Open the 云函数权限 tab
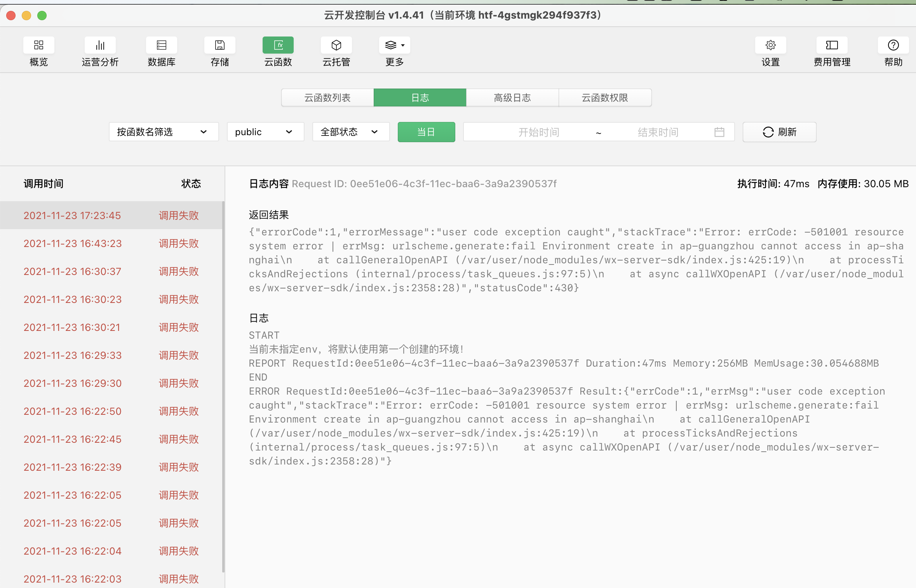The width and height of the screenshot is (916, 588). click(x=604, y=97)
